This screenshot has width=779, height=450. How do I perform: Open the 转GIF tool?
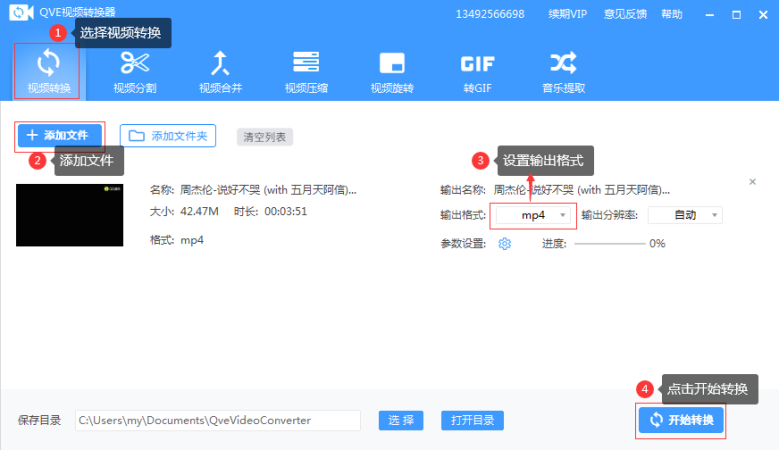(x=477, y=72)
